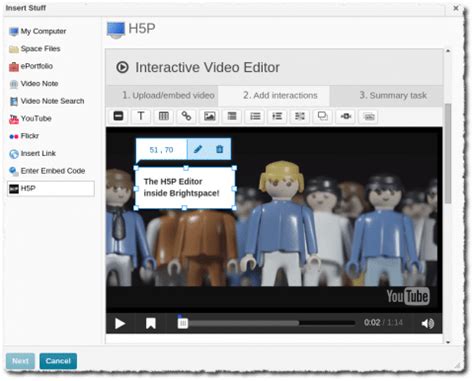Insert the go-to/crossroads interaction icon
The height and width of the screenshot is (381, 474).
coord(346,116)
